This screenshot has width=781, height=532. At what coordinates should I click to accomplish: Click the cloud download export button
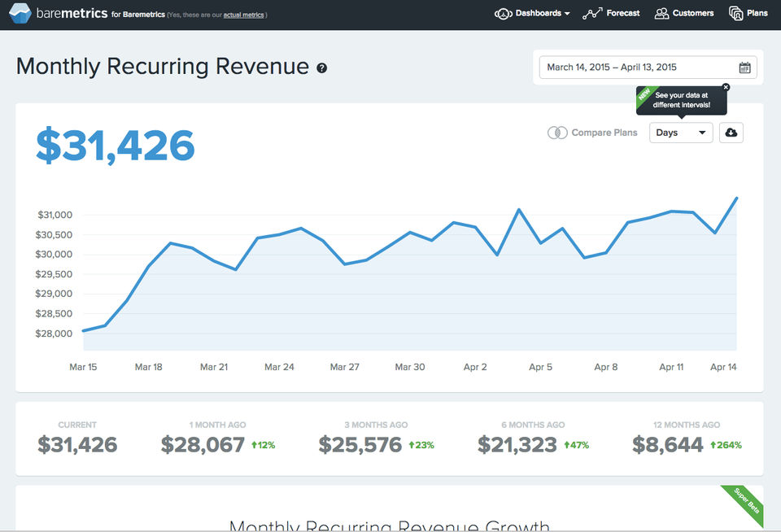(731, 133)
